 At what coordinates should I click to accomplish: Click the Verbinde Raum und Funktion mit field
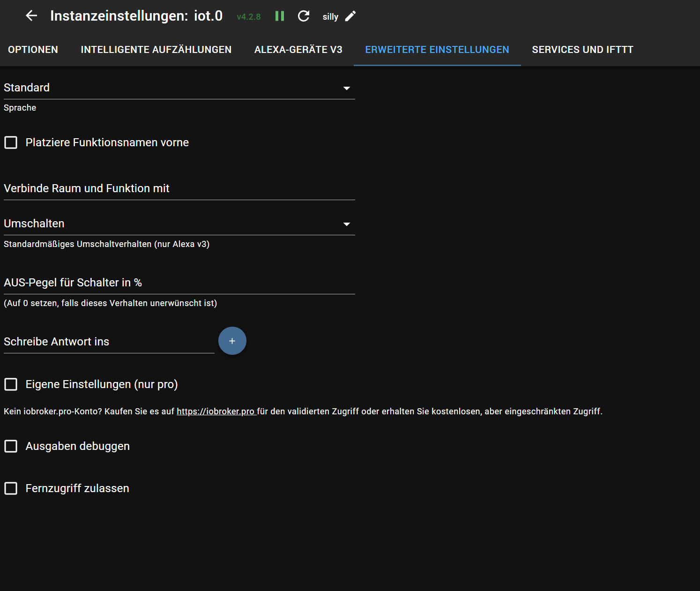coord(178,188)
